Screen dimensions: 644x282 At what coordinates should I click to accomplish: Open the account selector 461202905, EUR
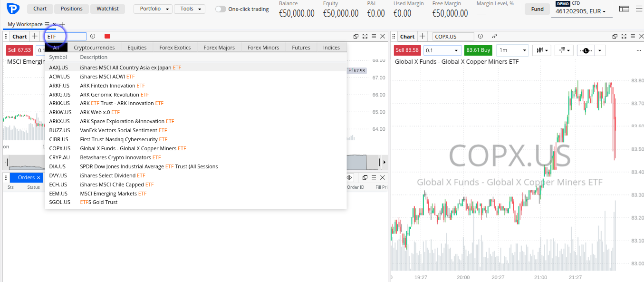click(582, 11)
